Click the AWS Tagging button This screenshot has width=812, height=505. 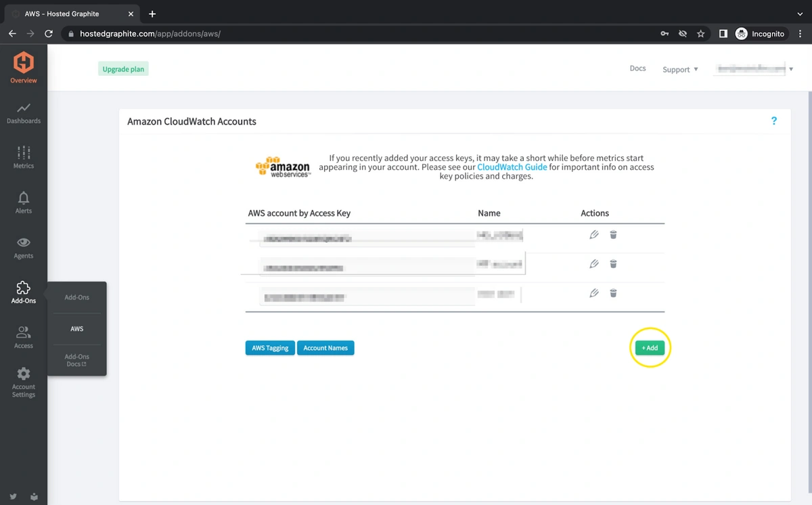coord(270,348)
